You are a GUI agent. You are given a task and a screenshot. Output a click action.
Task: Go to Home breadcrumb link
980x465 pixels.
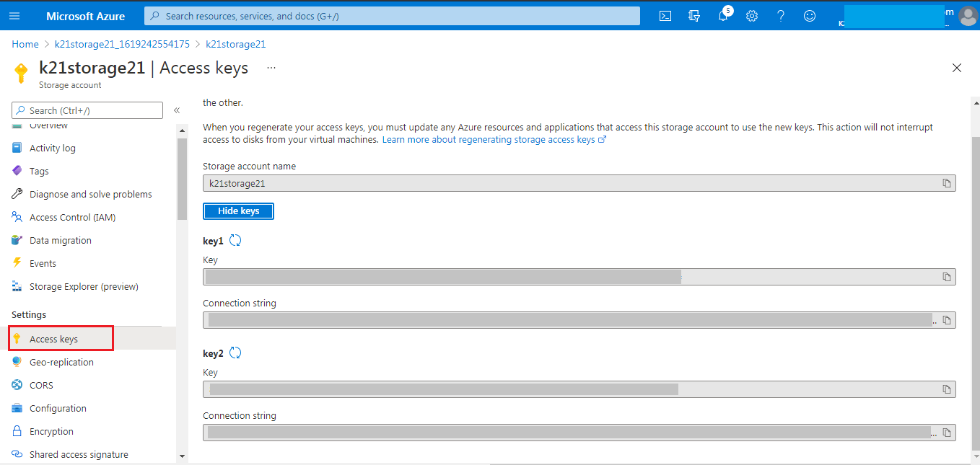[25, 44]
